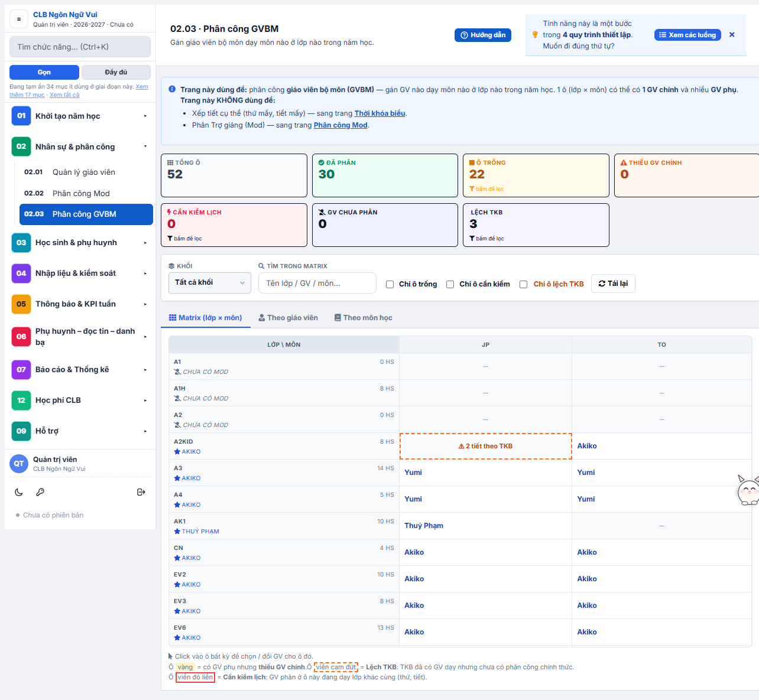Viewport: 759px width, 700px height.
Task: Expand Khởi tạo năm học section
Action: pos(80,116)
